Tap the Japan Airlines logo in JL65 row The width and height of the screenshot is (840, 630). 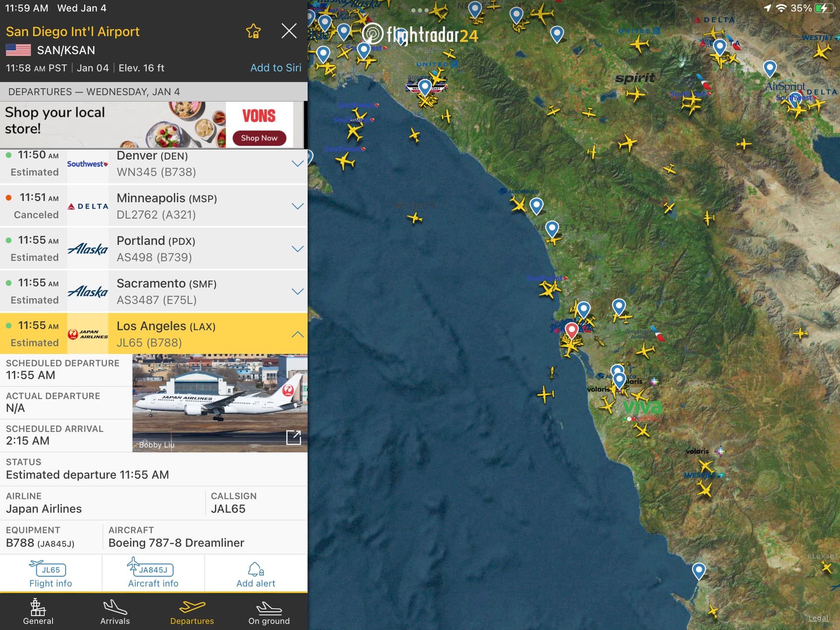click(x=87, y=334)
